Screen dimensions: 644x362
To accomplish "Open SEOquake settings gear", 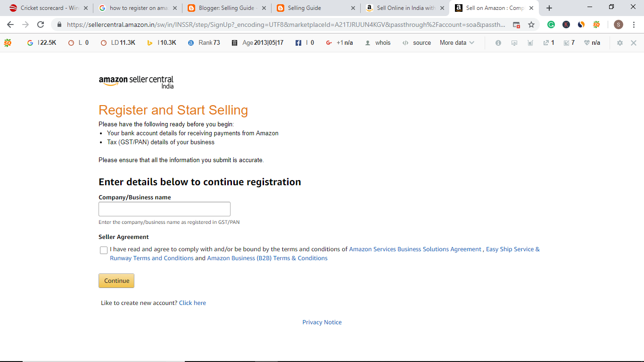I will pyautogui.click(x=620, y=43).
